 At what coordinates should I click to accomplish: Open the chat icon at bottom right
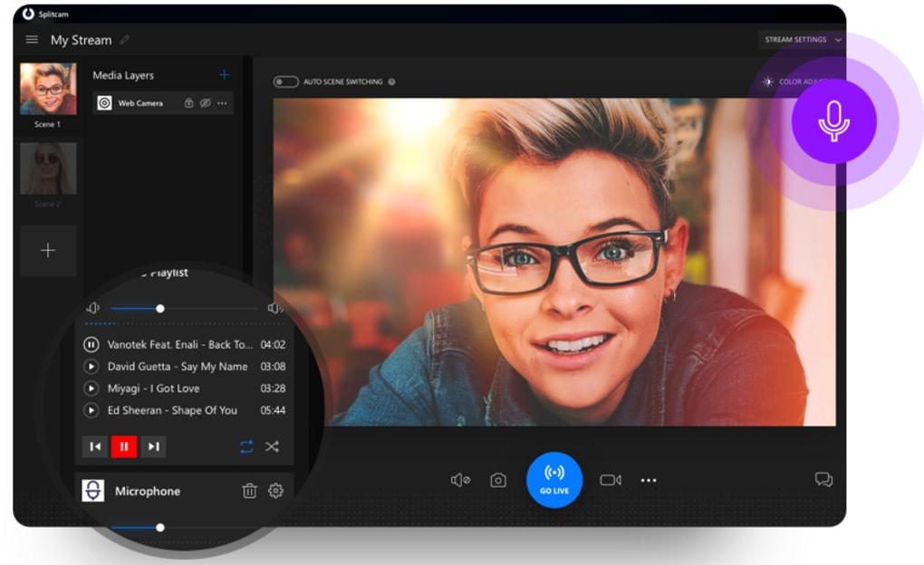click(x=823, y=479)
